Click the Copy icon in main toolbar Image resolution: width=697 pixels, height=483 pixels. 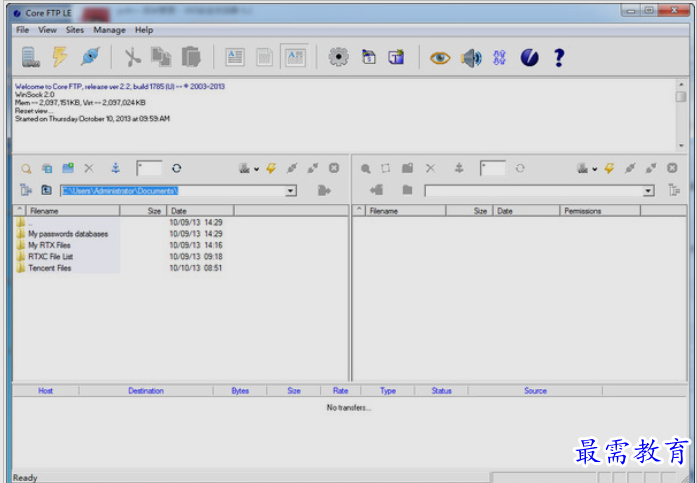(161, 57)
